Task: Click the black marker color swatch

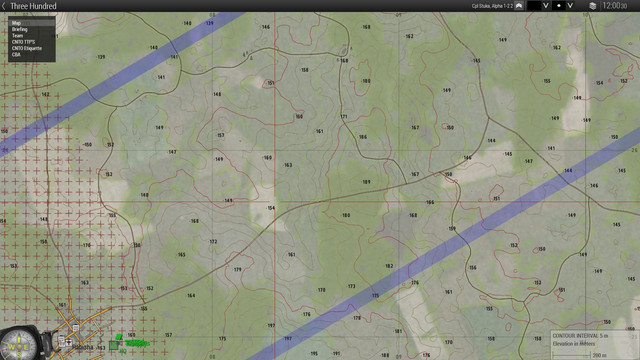Action: tap(534, 6)
